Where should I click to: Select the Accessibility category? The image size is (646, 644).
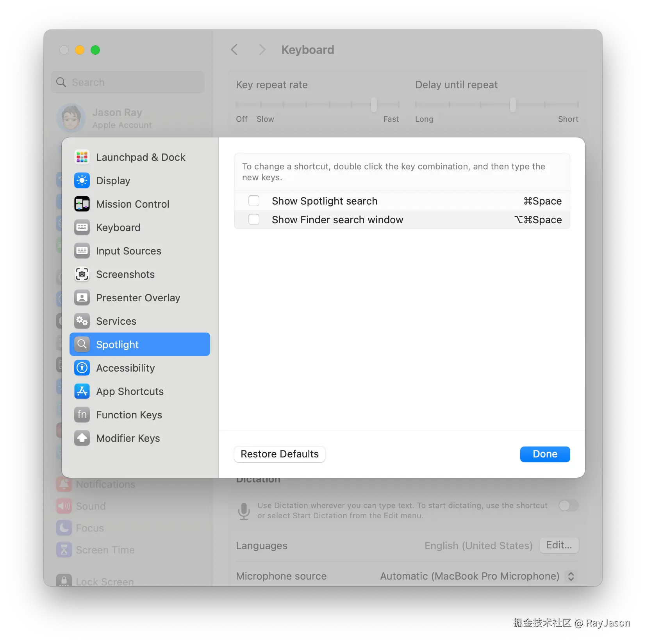140,368
